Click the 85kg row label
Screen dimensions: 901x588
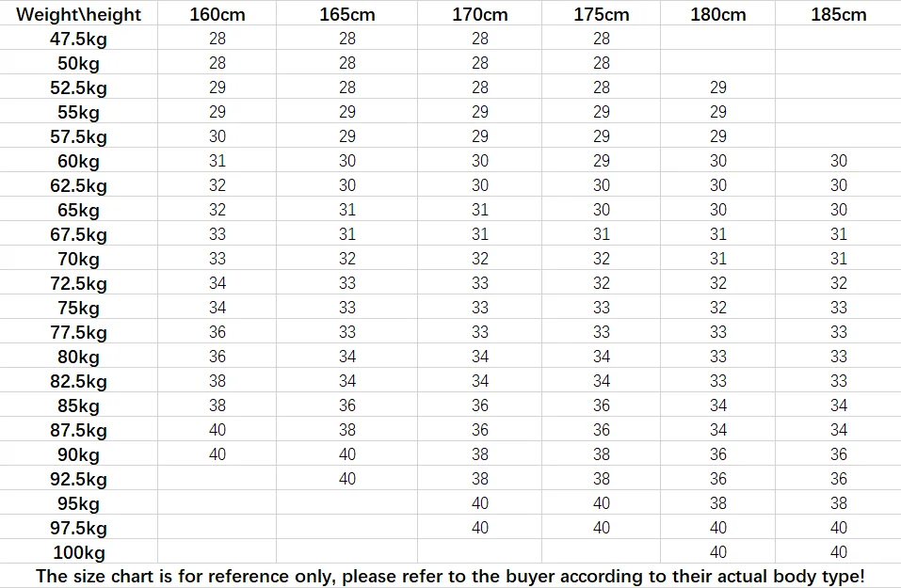[79, 406]
